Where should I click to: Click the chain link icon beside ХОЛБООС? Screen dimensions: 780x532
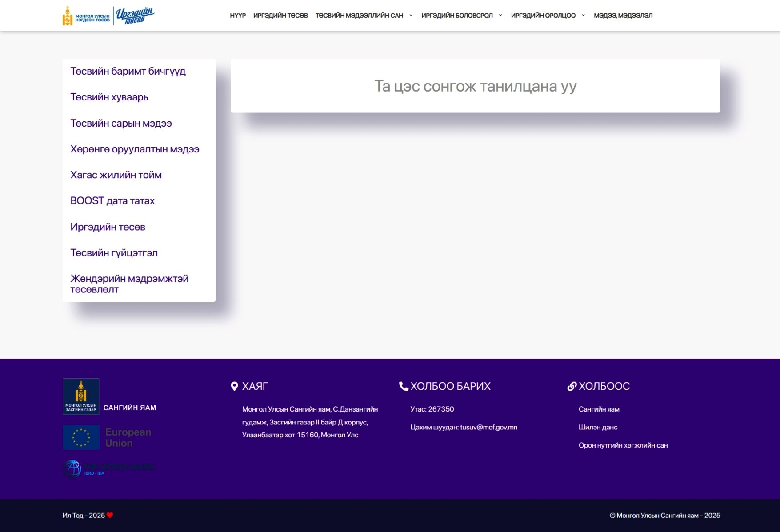(572, 386)
